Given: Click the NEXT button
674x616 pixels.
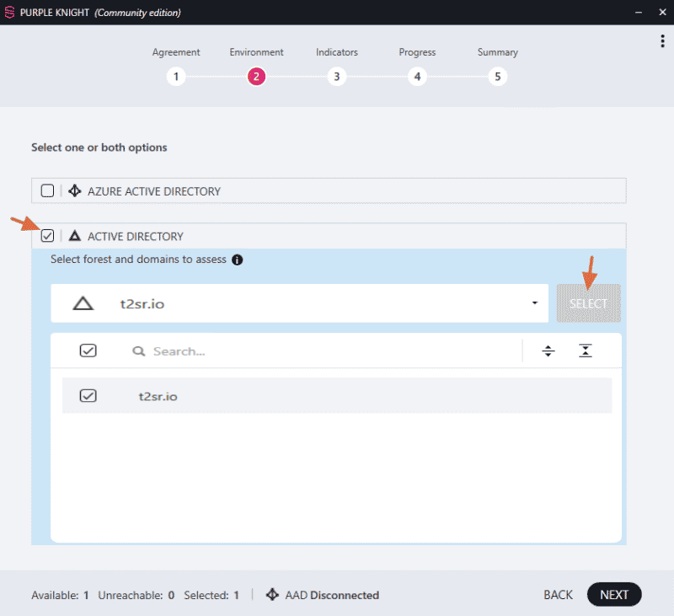Looking at the screenshot, I should [x=614, y=594].
